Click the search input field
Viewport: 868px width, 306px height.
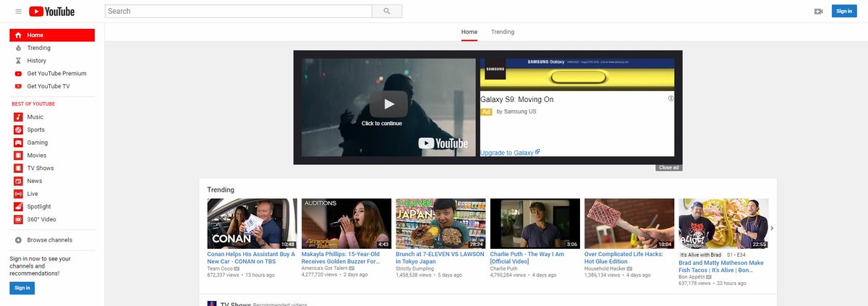point(238,12)
